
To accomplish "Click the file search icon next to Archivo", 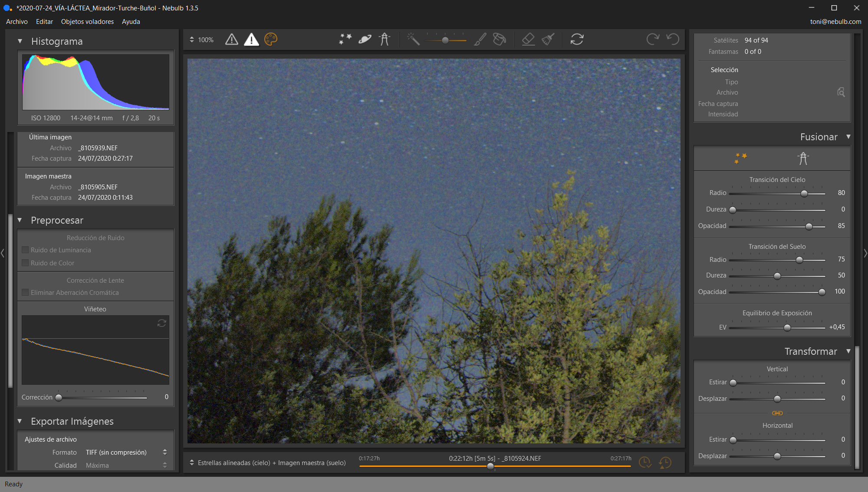I will tap(841, 92).
